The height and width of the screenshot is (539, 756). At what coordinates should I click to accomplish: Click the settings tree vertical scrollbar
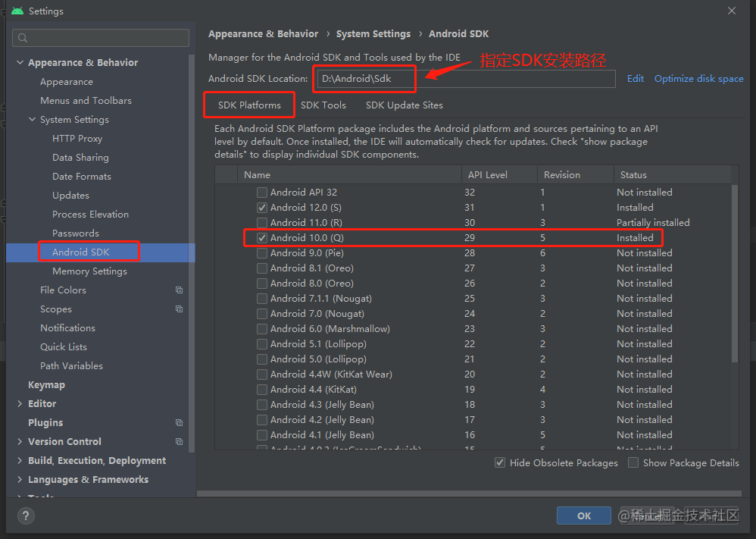click(x=192, y=253)
